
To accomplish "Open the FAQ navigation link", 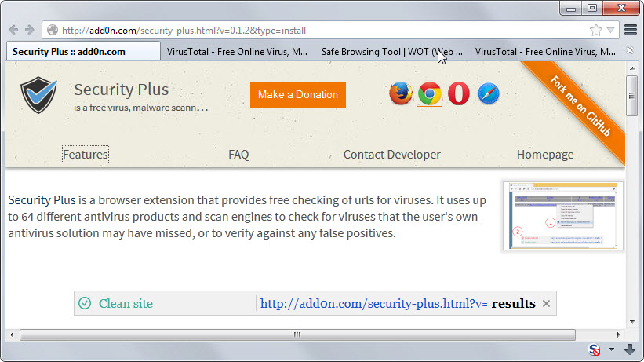I will [238, 154].
